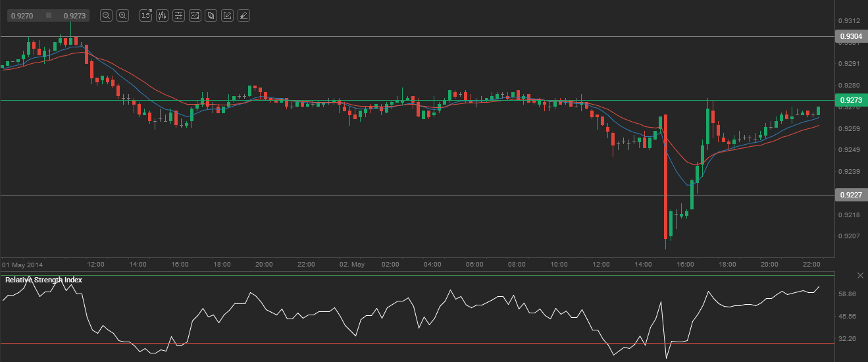
Task: Click the small square between price values
Action: [49, 15]
